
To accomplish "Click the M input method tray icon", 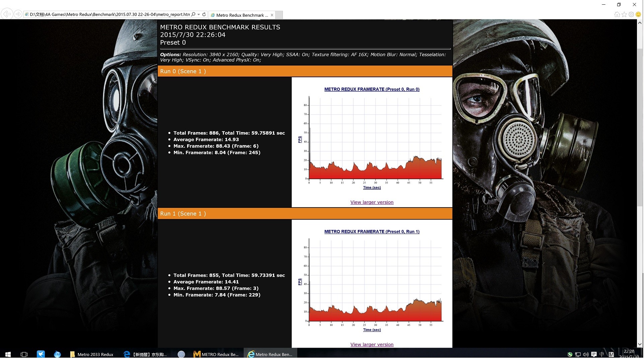I will click(612, 355).
